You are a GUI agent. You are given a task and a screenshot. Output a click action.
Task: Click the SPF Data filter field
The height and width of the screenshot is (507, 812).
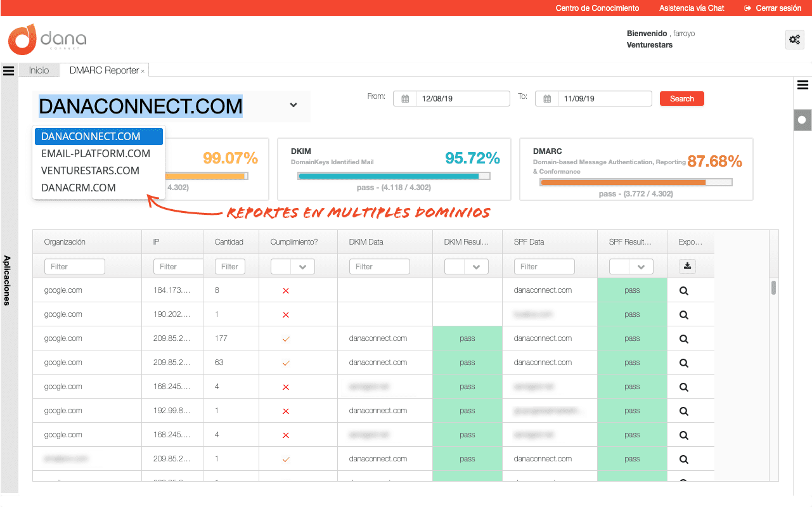coord(545,267)
